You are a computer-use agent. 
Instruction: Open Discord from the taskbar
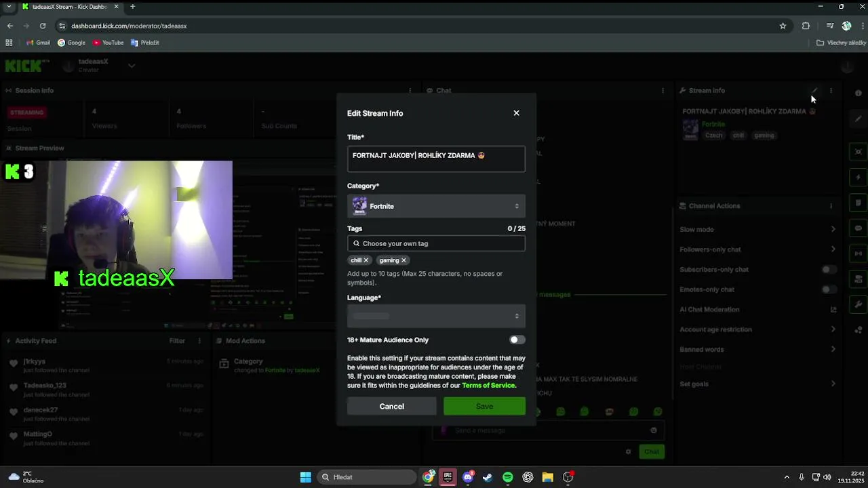[x=468, y=477]
